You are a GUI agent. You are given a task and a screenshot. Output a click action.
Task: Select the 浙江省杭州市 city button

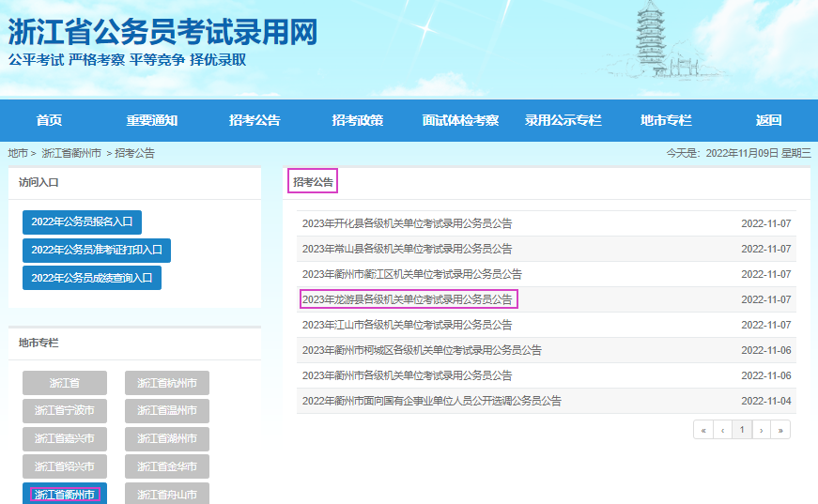(167, 383)
